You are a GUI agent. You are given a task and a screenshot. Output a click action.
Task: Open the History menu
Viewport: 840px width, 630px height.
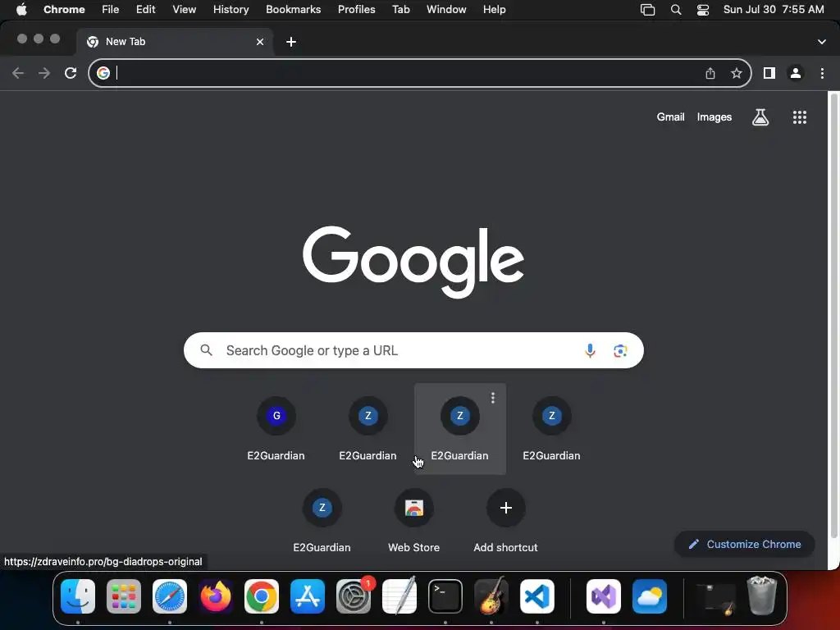coord(231,10)
